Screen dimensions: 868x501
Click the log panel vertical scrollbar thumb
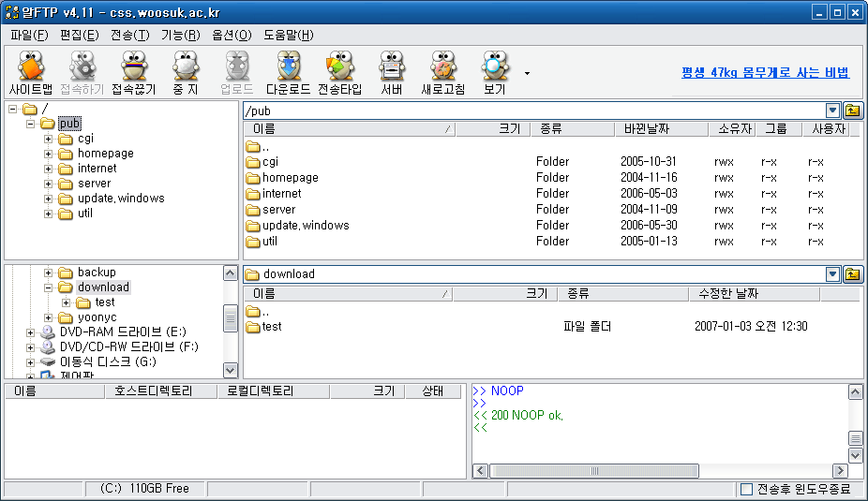[x=855, y=439]
